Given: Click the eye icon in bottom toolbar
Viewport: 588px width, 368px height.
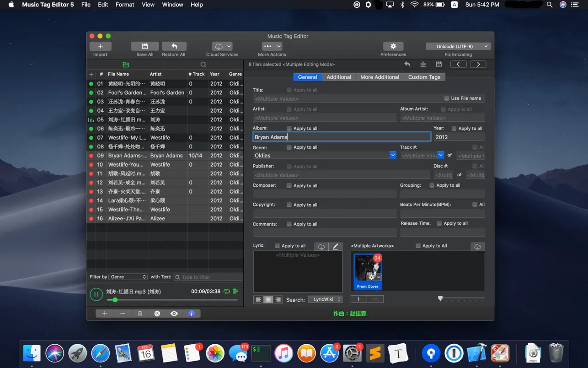Looking at the screenshot, I should point(174,314).
